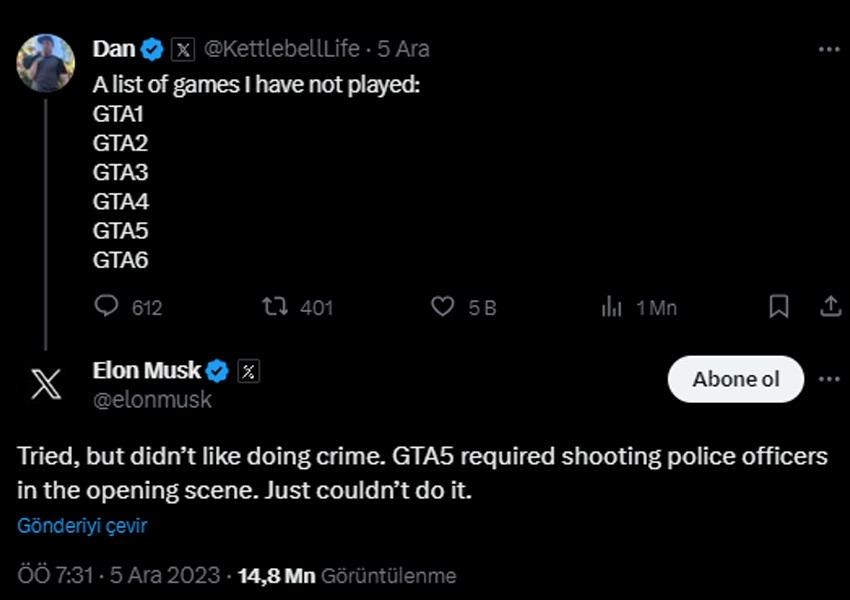Click the affiliate badge next to Elon Musk
The height and width of the screenshot is (600, 850).
[248, 370]
